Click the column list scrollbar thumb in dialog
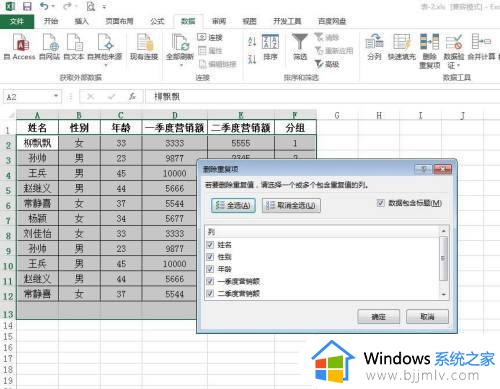The height and width of the screenshot is (389, 500). [443, 258]
